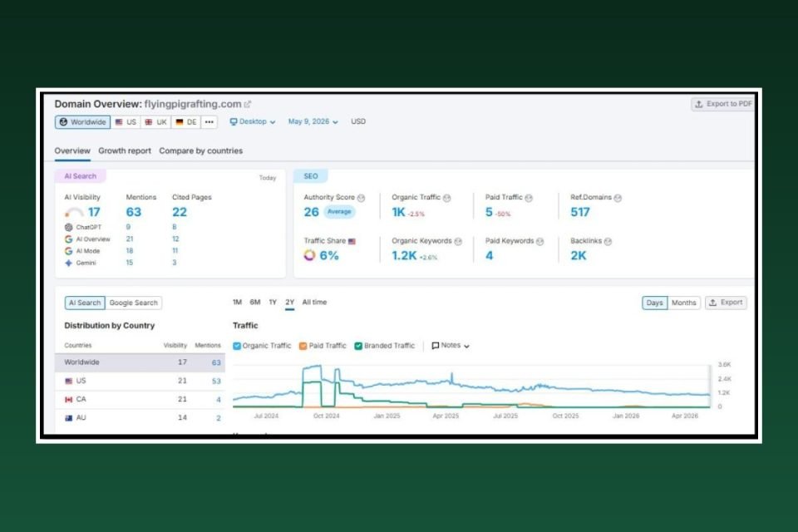Click info icon next to Ref.Domains
Viewport: 798px width, 532px height.
[x=618, y=198]
